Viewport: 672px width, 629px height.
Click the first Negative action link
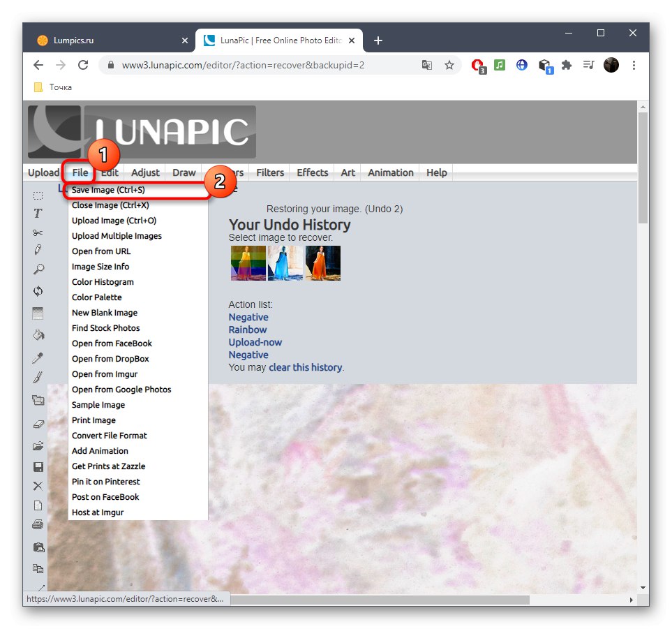pos(248,317)
